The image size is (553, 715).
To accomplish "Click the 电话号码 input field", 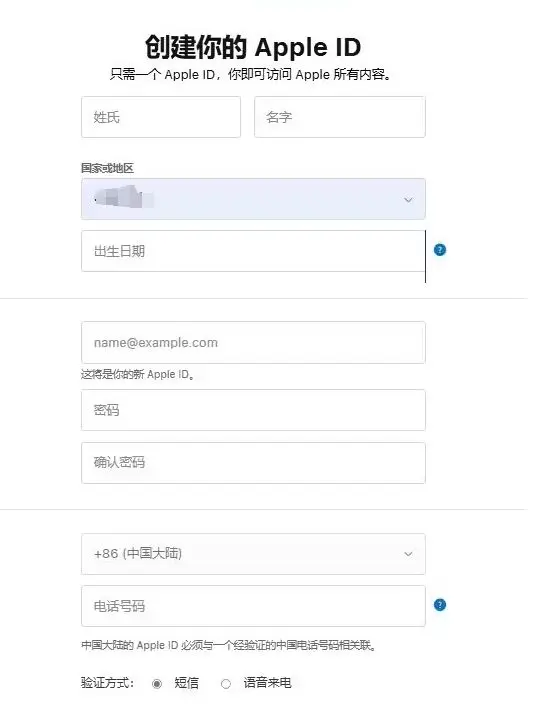I will pos(253,606).
